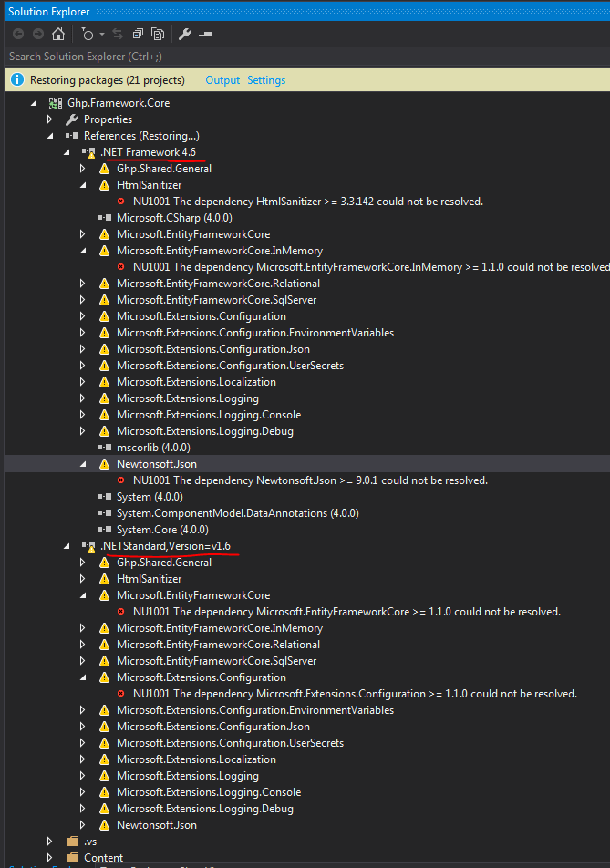Click the Ghp.Framework.Core project icon
The image size is (610, 868).
(x=56, y=103)
